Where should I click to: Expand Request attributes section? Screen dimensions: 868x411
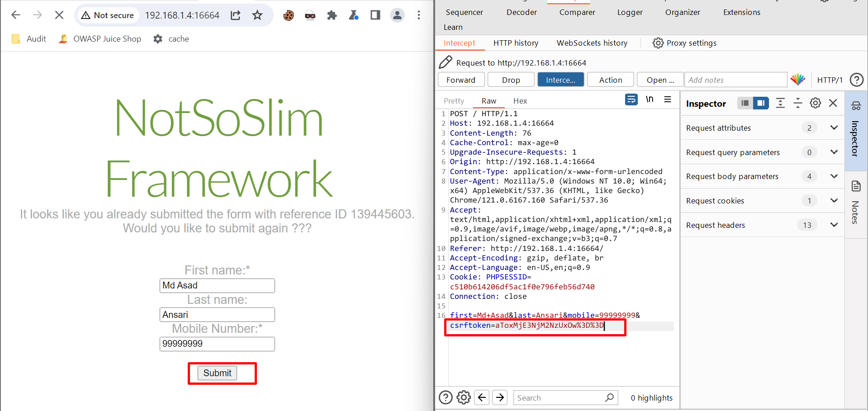834,128
